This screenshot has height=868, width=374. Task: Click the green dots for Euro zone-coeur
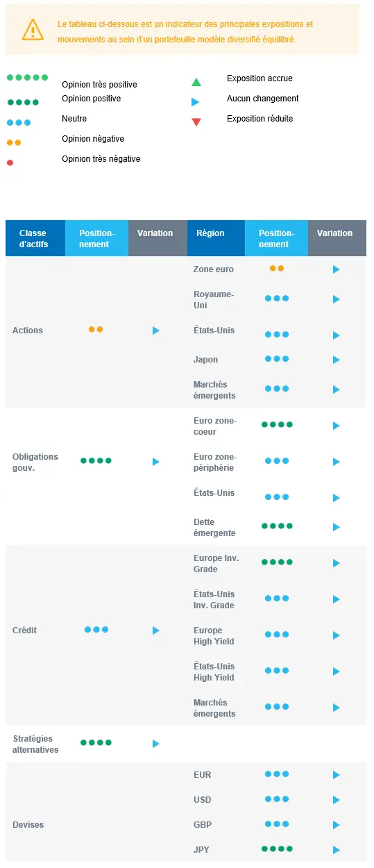pyautogui.click(x=277, y=424)
